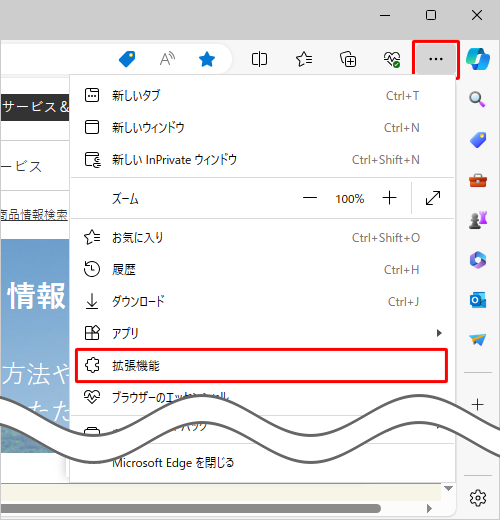This screenshot has height=520, width=500.
Task: Open the sidebar Shopping tag icon
Action: coord(478,140)
